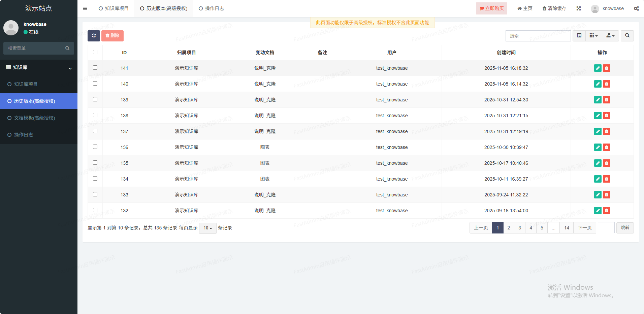Click the red delete icon for row 136
This screenshot has width=644, height=314.
[607, 147]
